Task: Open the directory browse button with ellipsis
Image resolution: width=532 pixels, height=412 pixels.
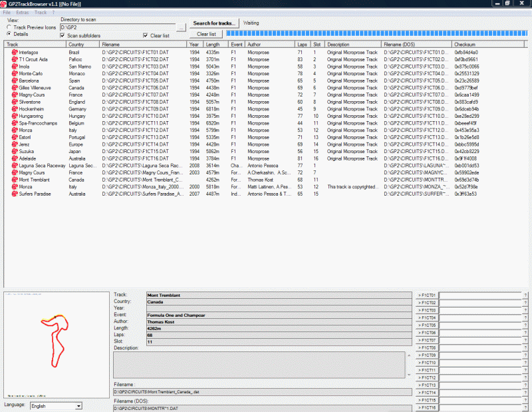Action: pos(181,27)
